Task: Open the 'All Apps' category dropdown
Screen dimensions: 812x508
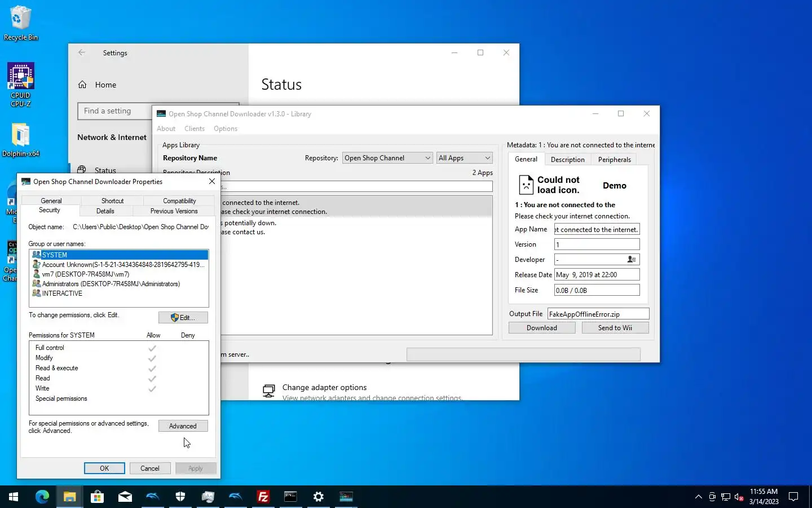Action: pos(465,158)
